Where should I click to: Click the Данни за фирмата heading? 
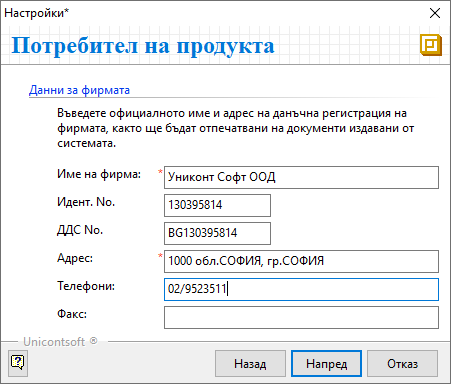click(x=79, y=90)
